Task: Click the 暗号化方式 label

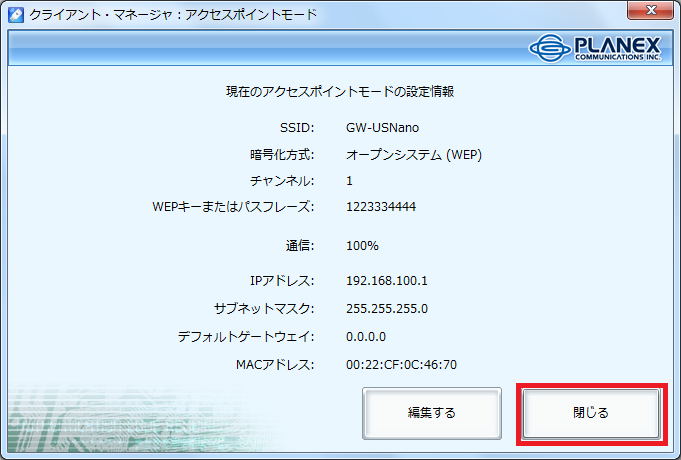Action: point(282,155)
